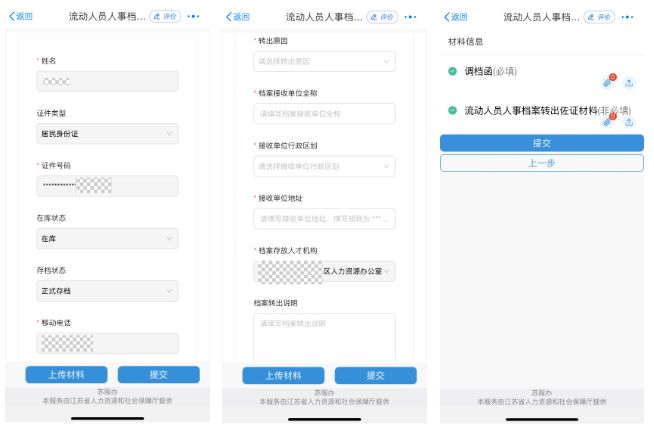Image resolution: width=654 pixels, height=441 pixels.
Task: Click into the 接收单位地址 input field
Action: (x=325, y=218)
